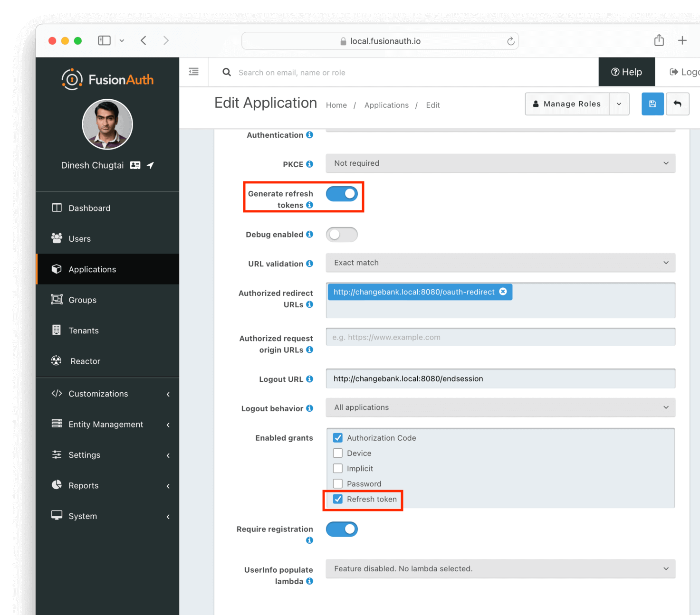This screenshot has width=700, height=615.
Task: Check the Device grant checkbox
Action: [337, 453]
